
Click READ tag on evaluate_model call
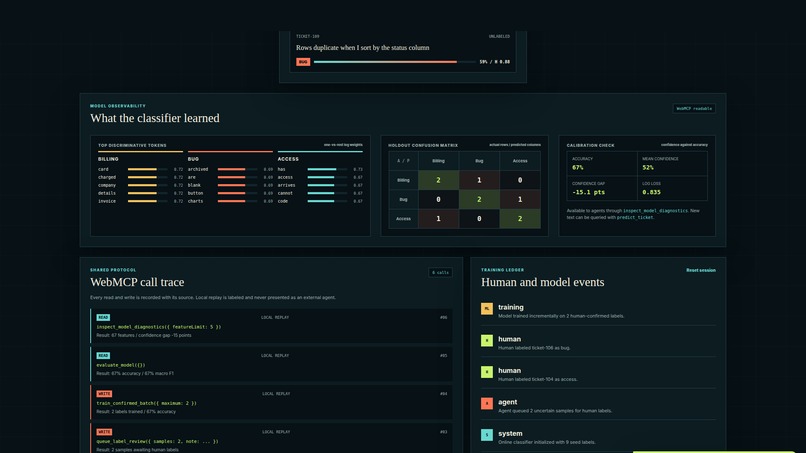point(103,355)
